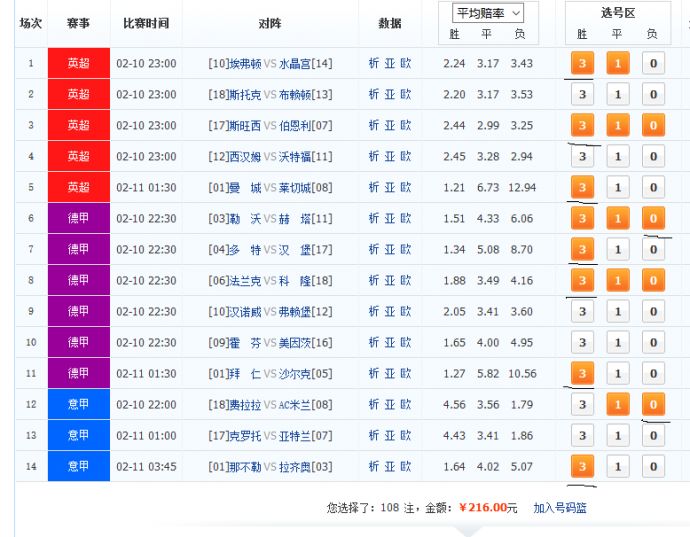The width and height of the screenshot is (690, 537).
Task: Select draw pick 1 for match 14
Action: pyautogui.click(x=618, y=466)
